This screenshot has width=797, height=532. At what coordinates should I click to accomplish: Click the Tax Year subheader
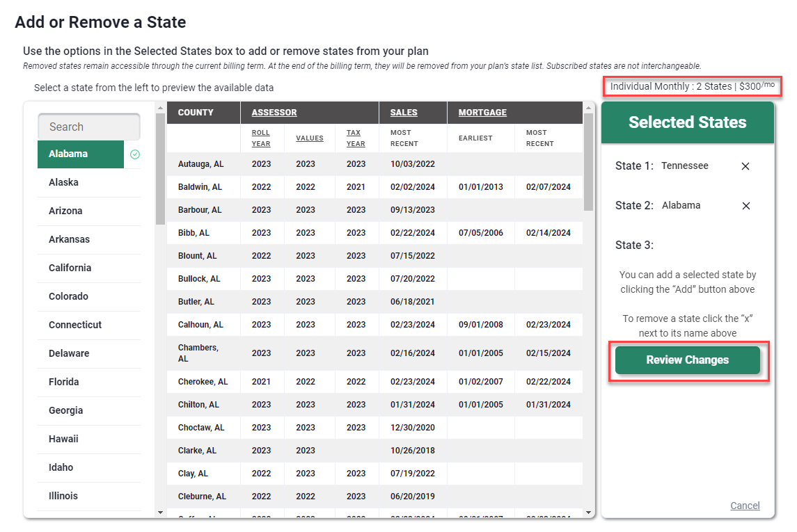pos(356,138)
